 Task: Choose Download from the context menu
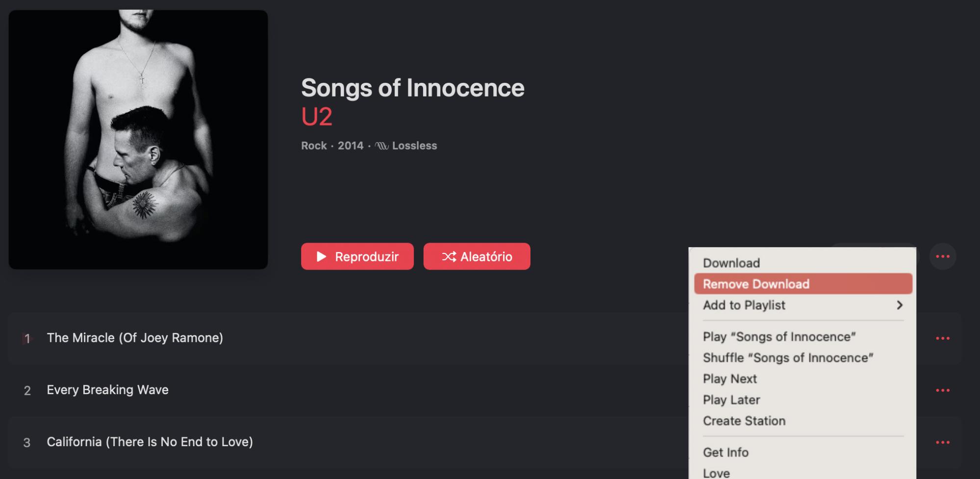click(x=731, y=263)
